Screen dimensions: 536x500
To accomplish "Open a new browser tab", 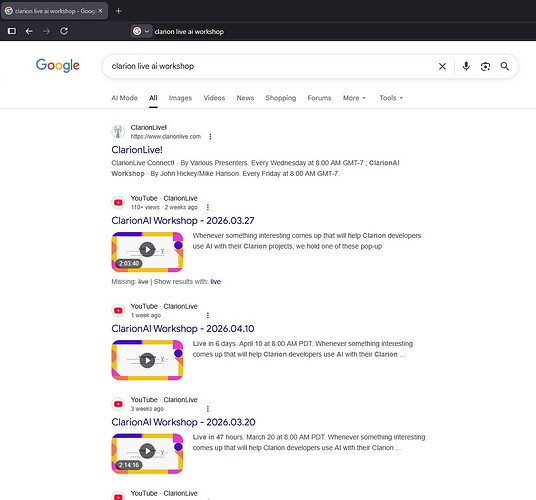I will [118, 11].
